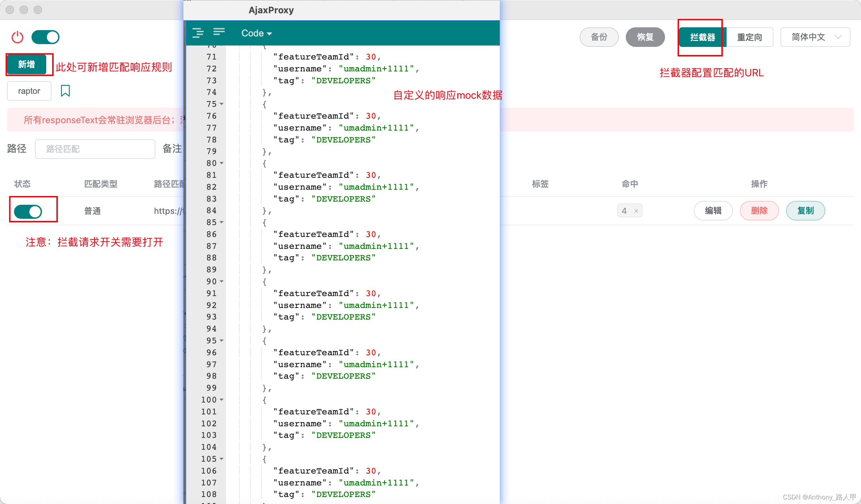This screenshot has height=504, width=861.
Task: Click the 匹配类型 column header
Action: tap(101, 184)
